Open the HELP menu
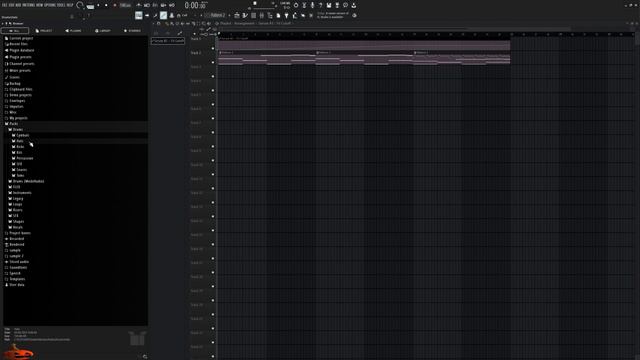640x360 pixels. (70, 5)
